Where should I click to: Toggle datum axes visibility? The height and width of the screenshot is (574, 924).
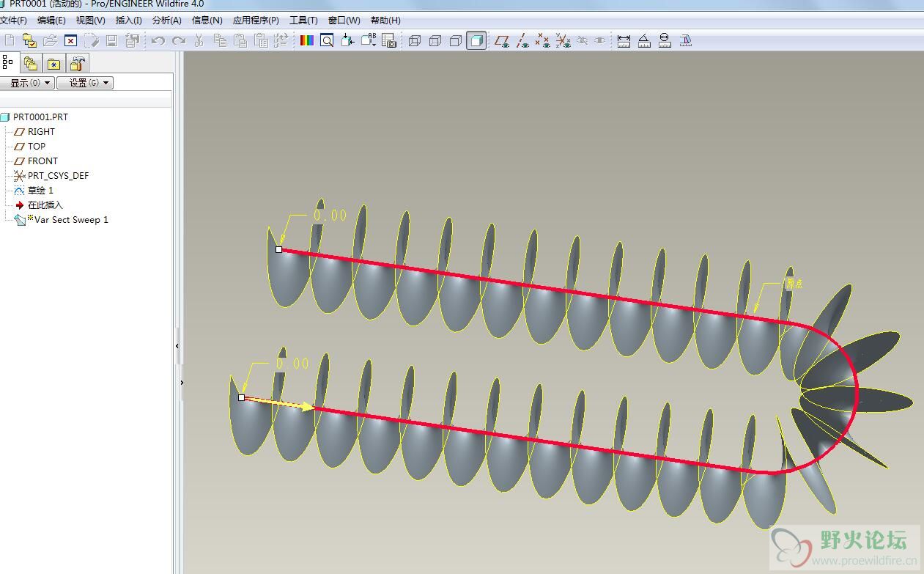coord(522,40)
